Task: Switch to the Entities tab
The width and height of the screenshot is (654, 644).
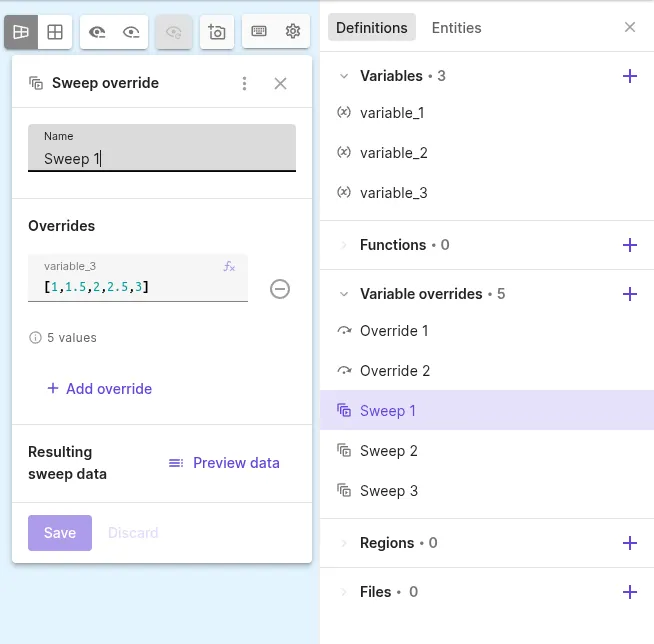Action: tap(456, 28)
